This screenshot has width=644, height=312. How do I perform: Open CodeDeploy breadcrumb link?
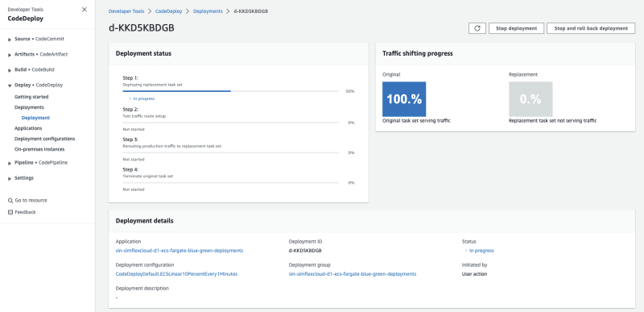[x=169, y=11]
